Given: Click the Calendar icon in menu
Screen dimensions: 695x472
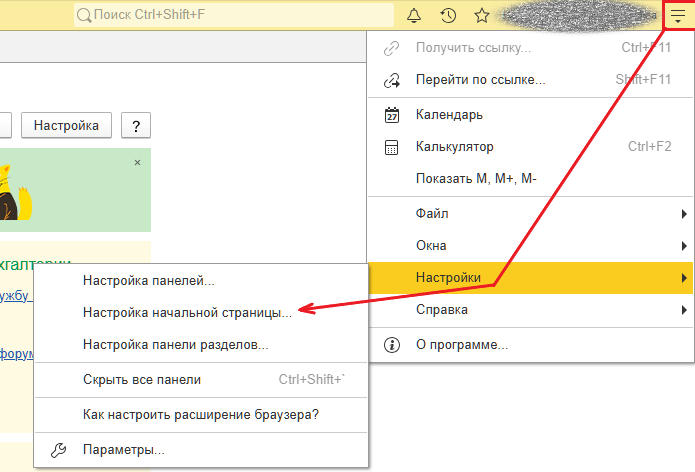Looking at the screenshot, I should coord(393,114).
